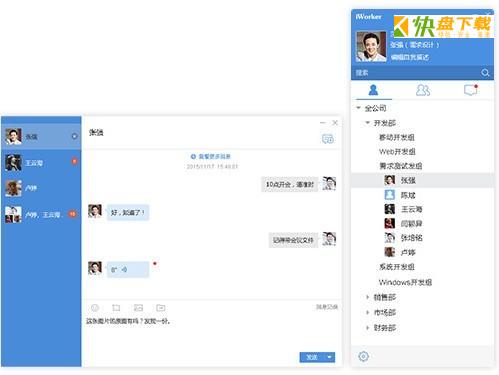Screen dimensions: 499x375
Task: Select the Web开发组 group
Action: (x=397, y=151)
